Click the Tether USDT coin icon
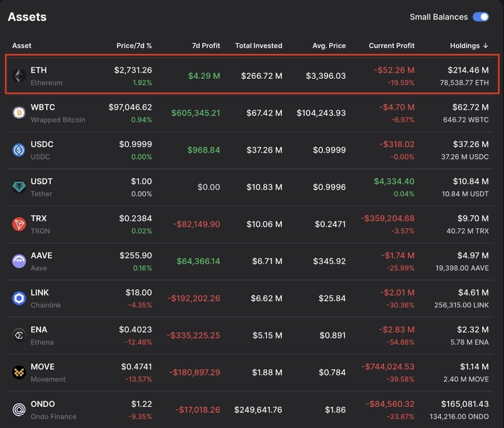 19,187
